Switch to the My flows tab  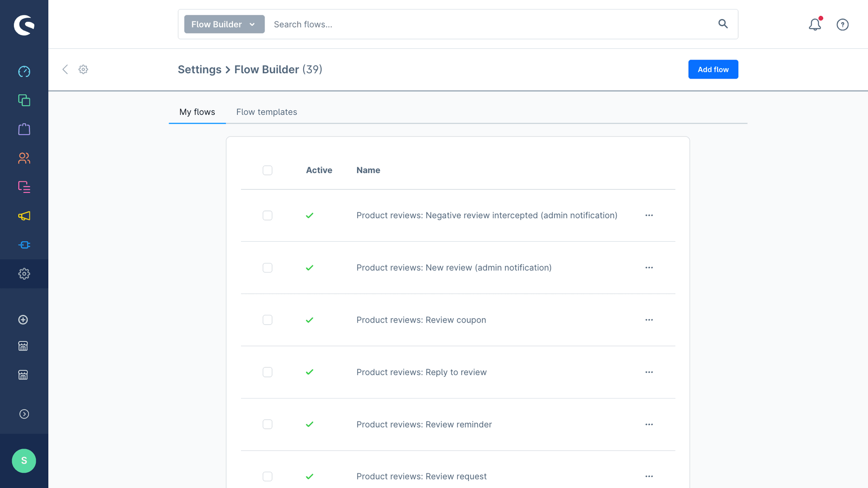click(197, 112)
